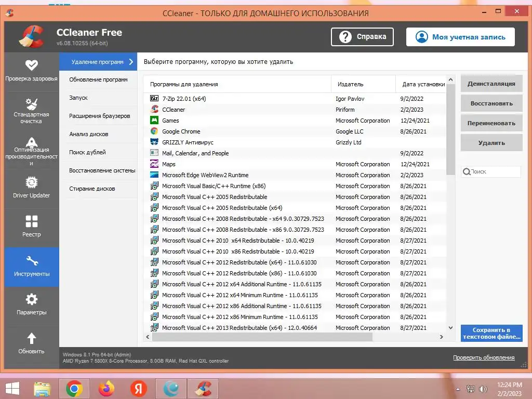Open Yandex browser from taskbar
The image size is (532, 399).
coord(138,389)
